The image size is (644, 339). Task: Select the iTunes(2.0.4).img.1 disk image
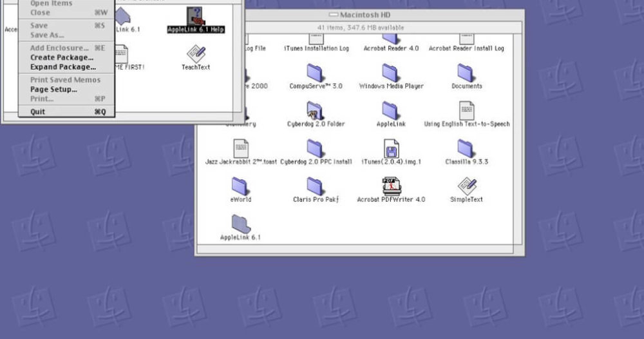(x=391, y=149)
